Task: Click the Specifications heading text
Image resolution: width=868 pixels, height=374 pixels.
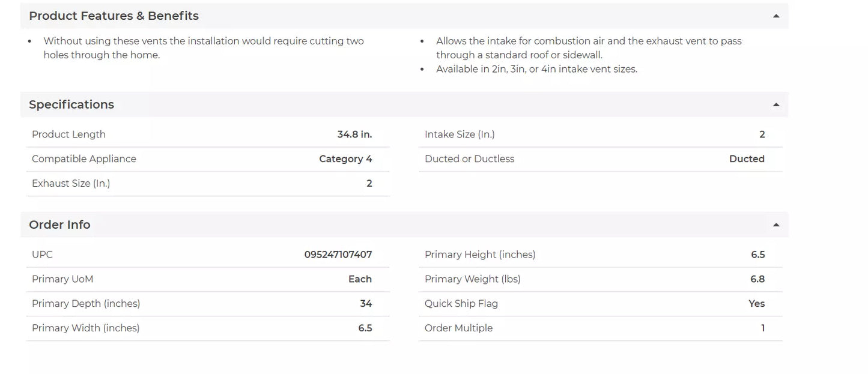Action: 71,105
